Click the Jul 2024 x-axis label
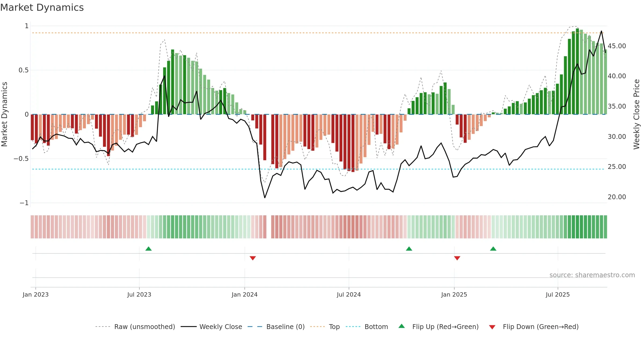Viewport: 644px width, 362px height. 349,294
